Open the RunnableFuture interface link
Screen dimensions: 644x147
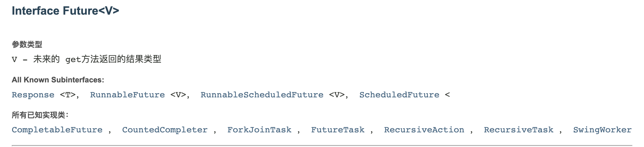pos(127,95)
